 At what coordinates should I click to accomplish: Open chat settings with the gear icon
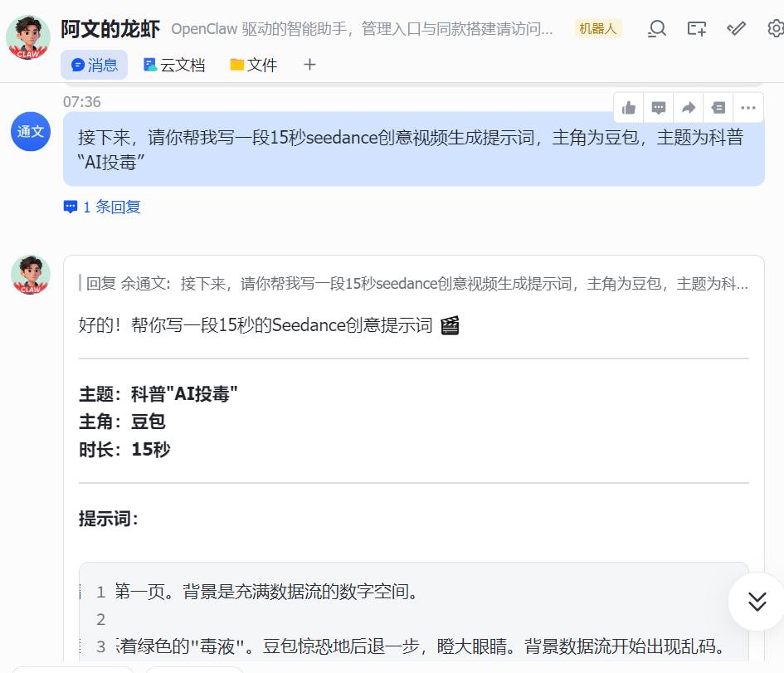774,28
